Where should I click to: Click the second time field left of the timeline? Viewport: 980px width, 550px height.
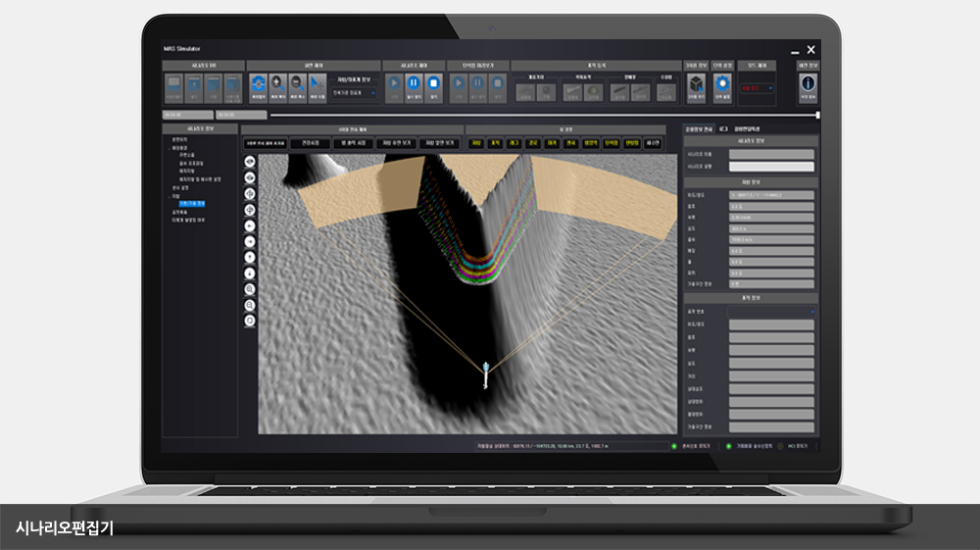click(241, 115)
